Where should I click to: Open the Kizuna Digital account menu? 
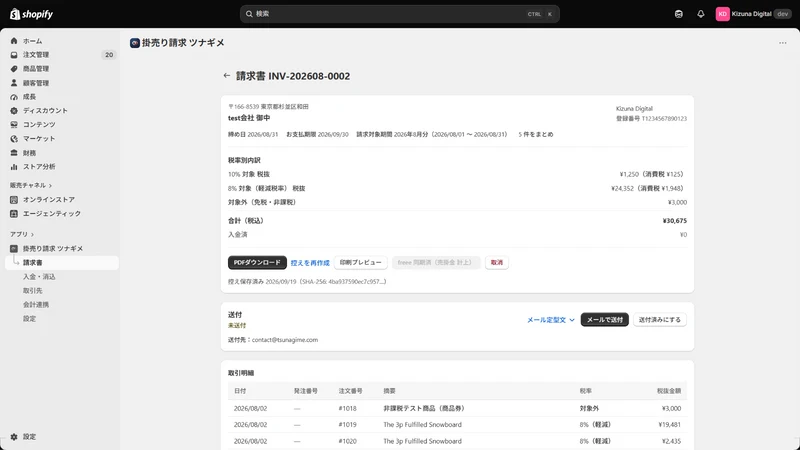point(753,14)
